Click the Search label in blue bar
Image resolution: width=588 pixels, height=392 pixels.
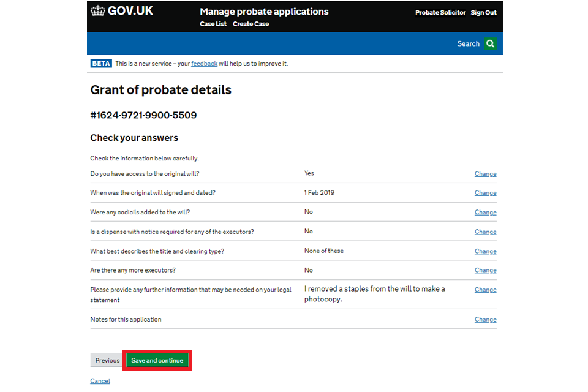click(468, 44)
